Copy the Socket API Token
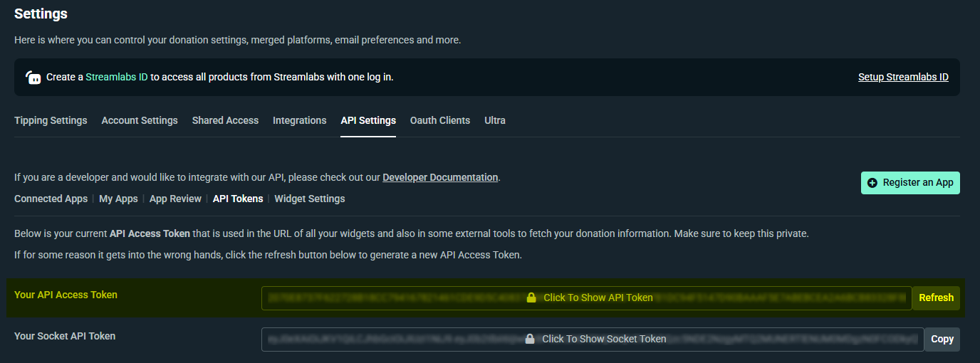This screenshot has width=980, height=363. [942, 340]
